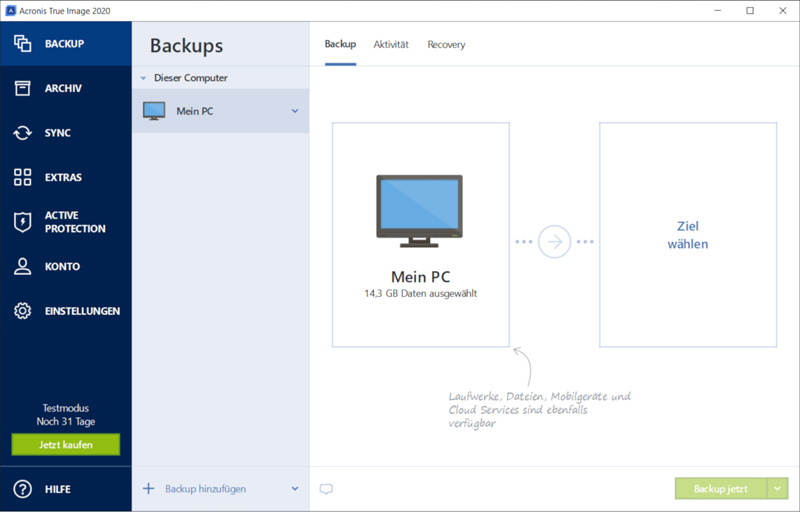Select the Ziel wählen destination box

tap(688, 235)
